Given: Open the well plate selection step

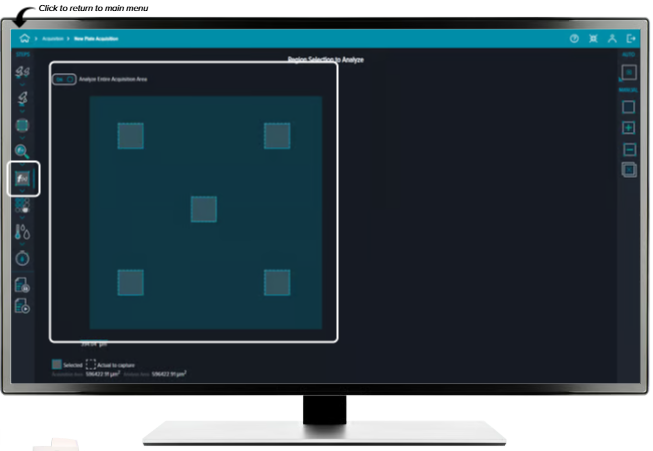Looking at the screenshot, I should (22, 206).
